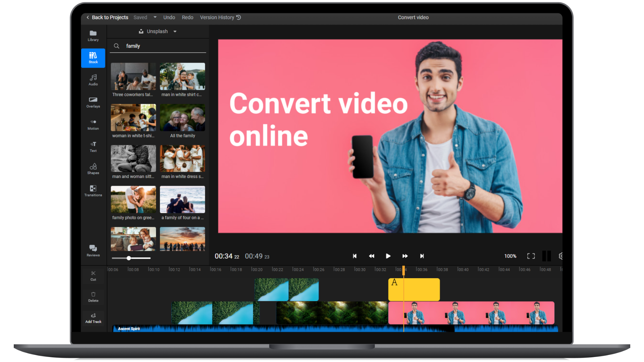Click the rewind button
This screenshot has height=362, width=644.
pos(371,256)
